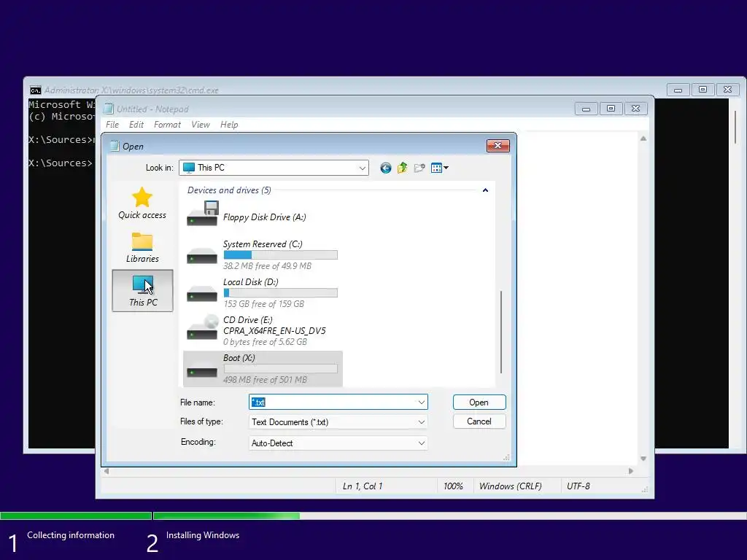Viewport: 747px width, 560px height.
Task: Click cmd.exe window title bar icon
Action: point(35,90)
